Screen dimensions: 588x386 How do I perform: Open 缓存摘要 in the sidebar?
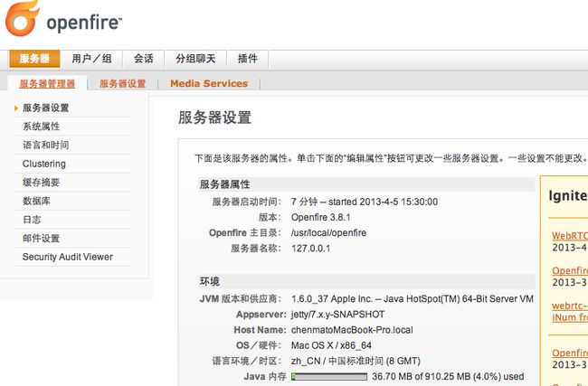pyautogui.click(x=41, y=183)
